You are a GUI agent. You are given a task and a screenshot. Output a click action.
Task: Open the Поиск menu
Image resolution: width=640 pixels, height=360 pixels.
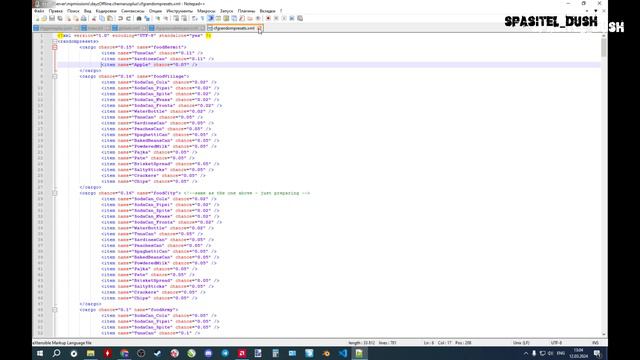pyautogui.click(x=73, y=11)
